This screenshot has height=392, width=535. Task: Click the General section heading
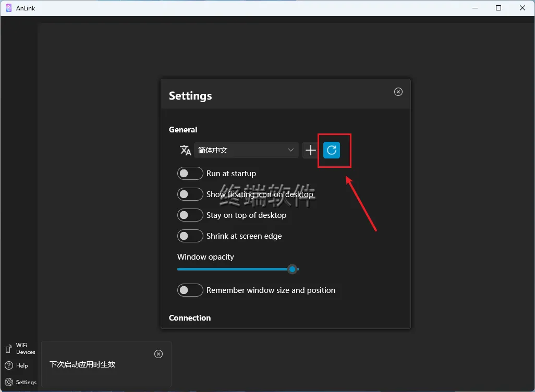183,130
